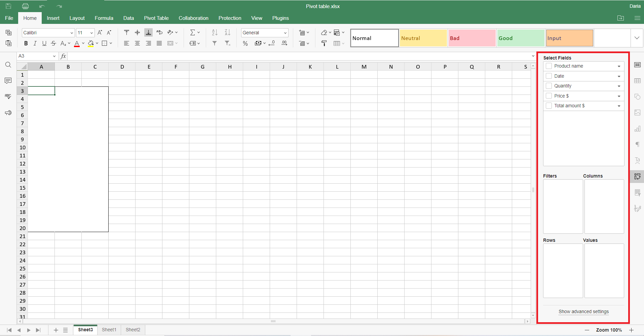
Task: Apply bold formatting
Action: click(x=26, y=43)
